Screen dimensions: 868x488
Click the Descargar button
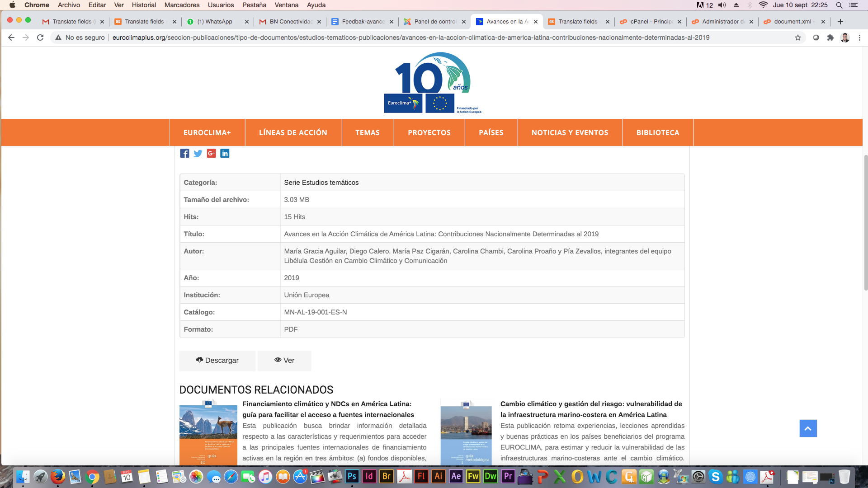tap(217, 361)
